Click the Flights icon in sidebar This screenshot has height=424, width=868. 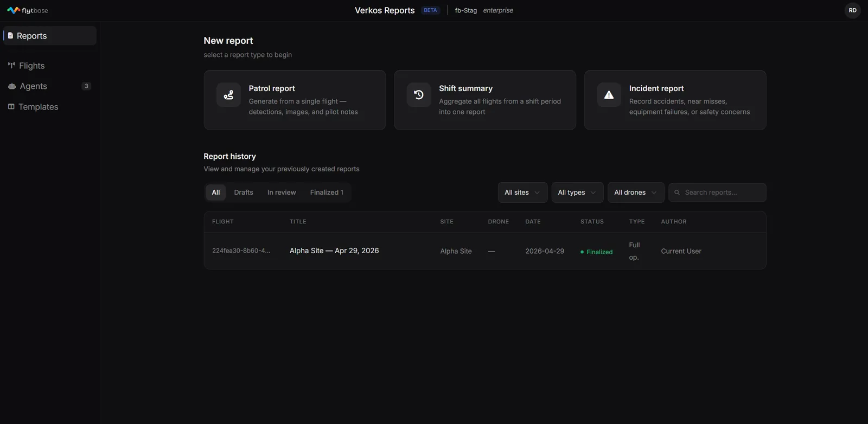point(11,66)
